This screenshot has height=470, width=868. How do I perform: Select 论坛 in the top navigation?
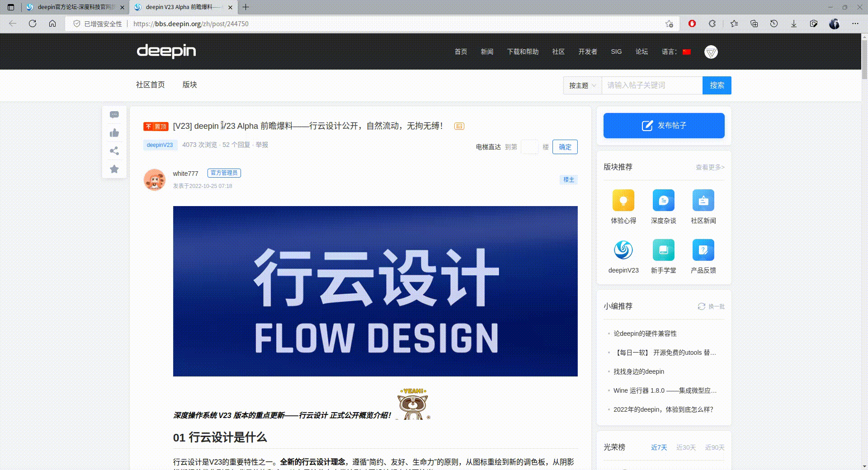[x=641, y=52]
